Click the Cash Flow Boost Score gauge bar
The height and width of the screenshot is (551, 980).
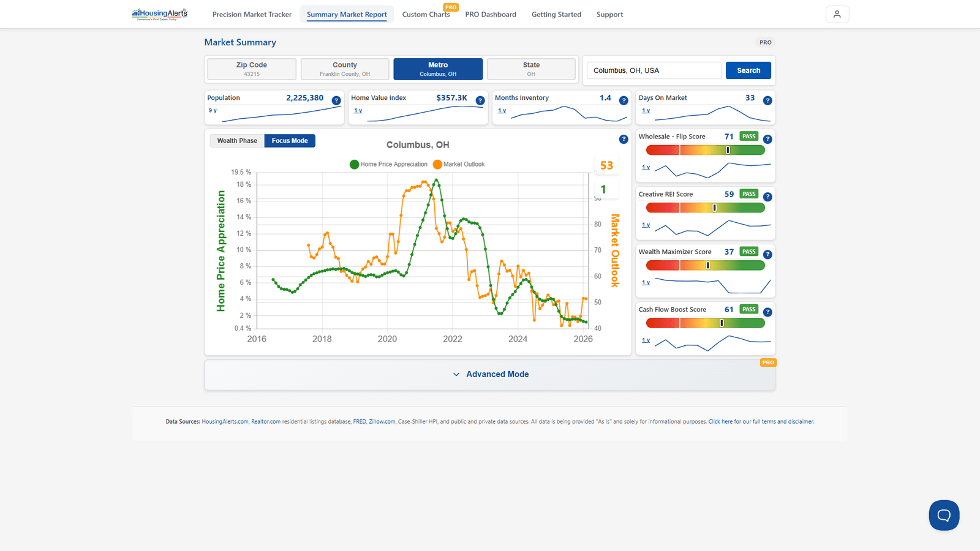[x=706, y=323]
